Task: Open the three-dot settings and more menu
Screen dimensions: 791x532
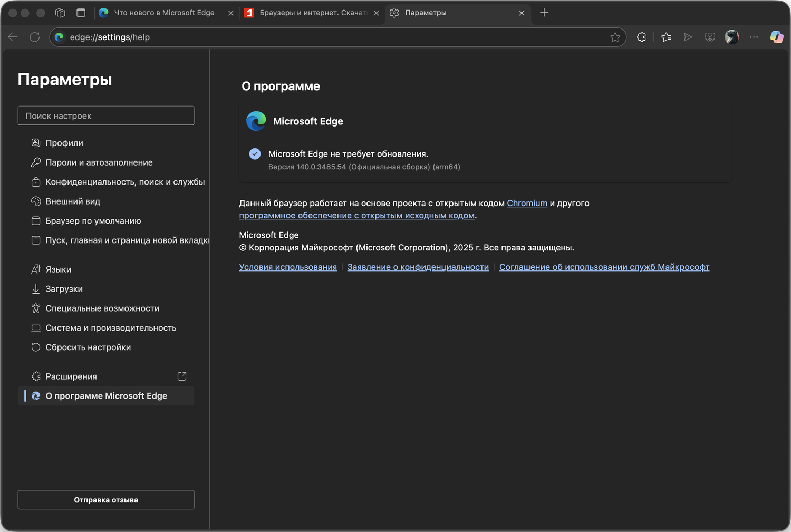Action: pos(754,37)
